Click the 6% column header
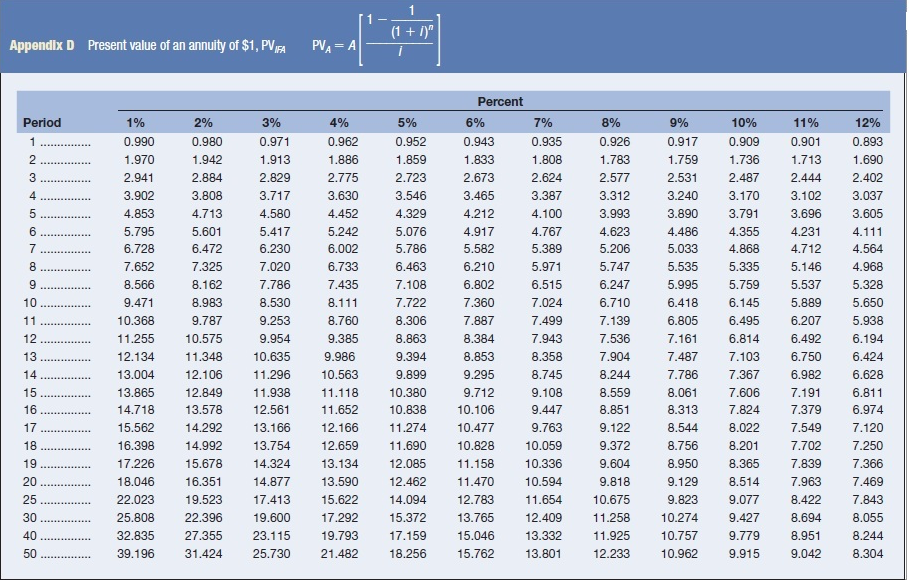 tap(475, 123)
